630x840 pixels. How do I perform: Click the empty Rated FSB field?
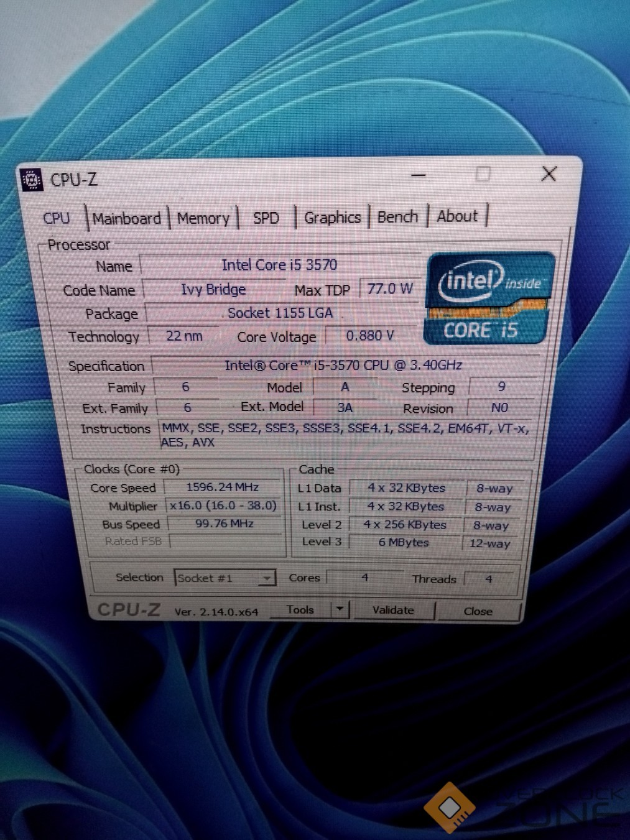point(226,542)
